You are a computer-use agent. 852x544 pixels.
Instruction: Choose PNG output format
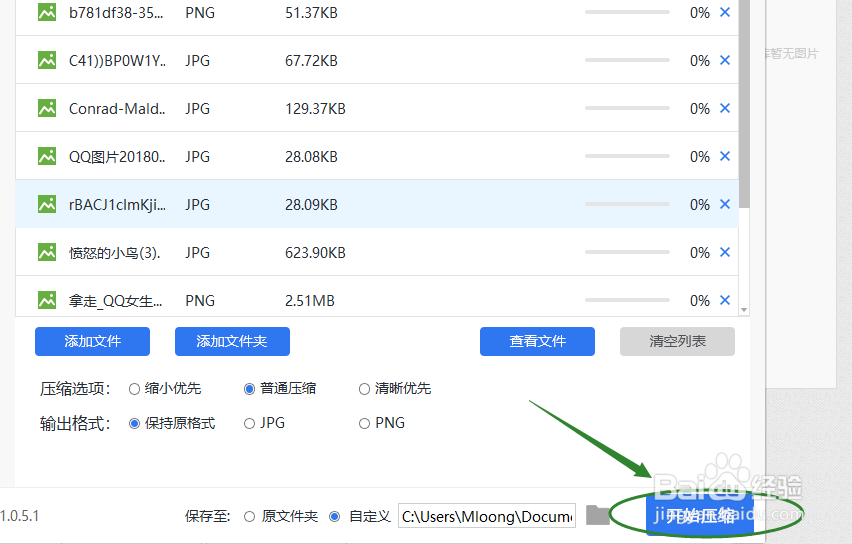pyautogui.click(x=364, y=423)
